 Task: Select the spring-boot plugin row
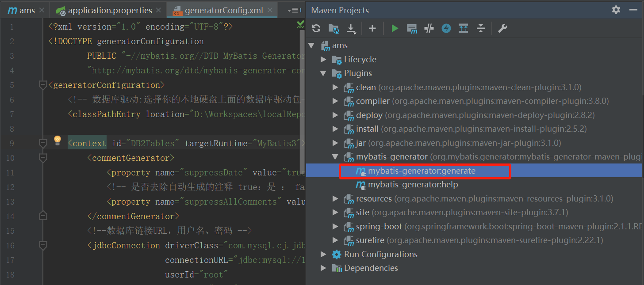click(x=475, y=227)
